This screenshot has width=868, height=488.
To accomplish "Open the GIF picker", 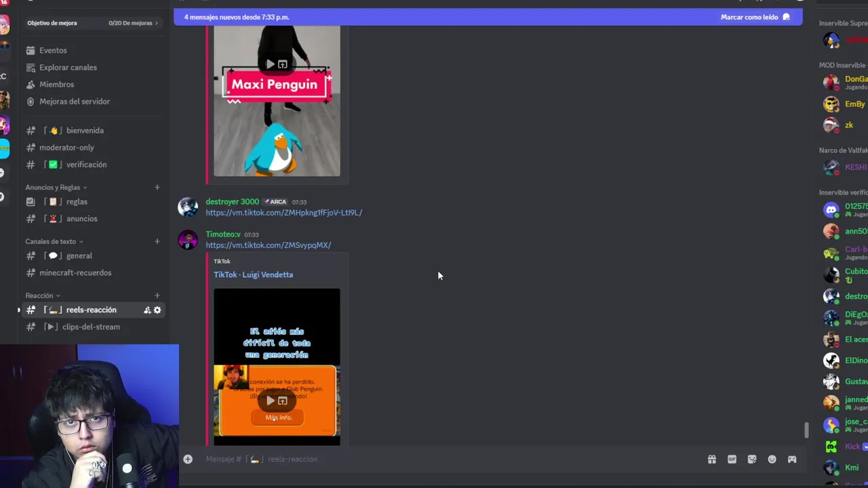I will (x=732, y=459).
